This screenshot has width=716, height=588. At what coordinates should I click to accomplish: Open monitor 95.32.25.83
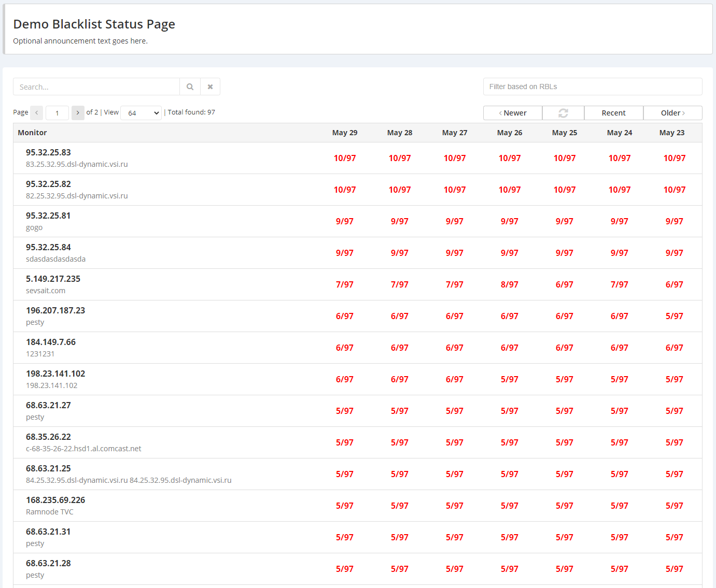pyautogui.click(x=48, y=152)
